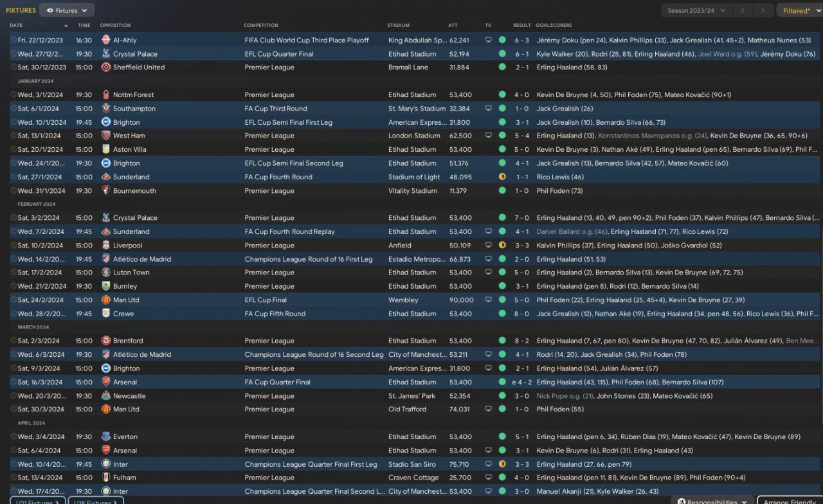Click the 'Wembley' stadium cell
Image resolution: width=823 pixels, height=504 pixels.
[x=403, y=300]
